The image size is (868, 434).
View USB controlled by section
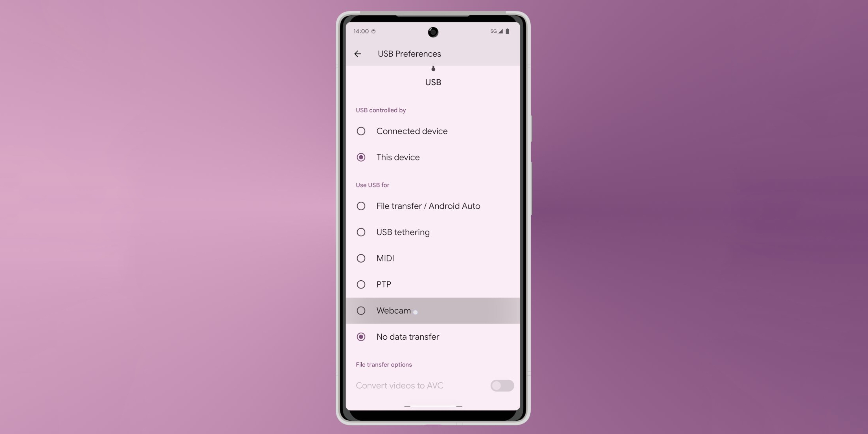381,110
